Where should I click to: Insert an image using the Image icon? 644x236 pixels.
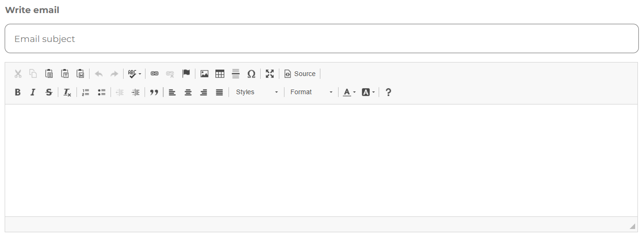[204, 74]
